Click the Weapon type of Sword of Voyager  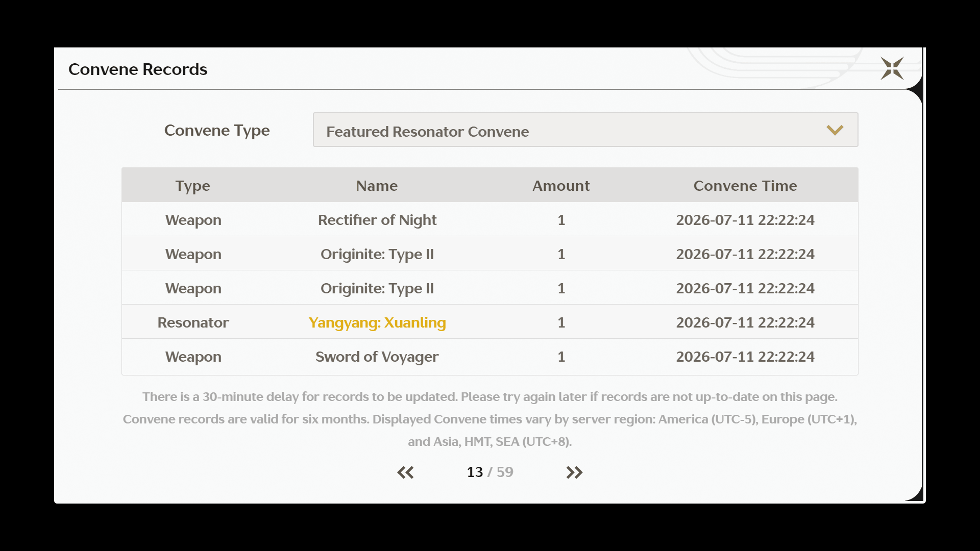pyautogui.click(x=193, y=357)
